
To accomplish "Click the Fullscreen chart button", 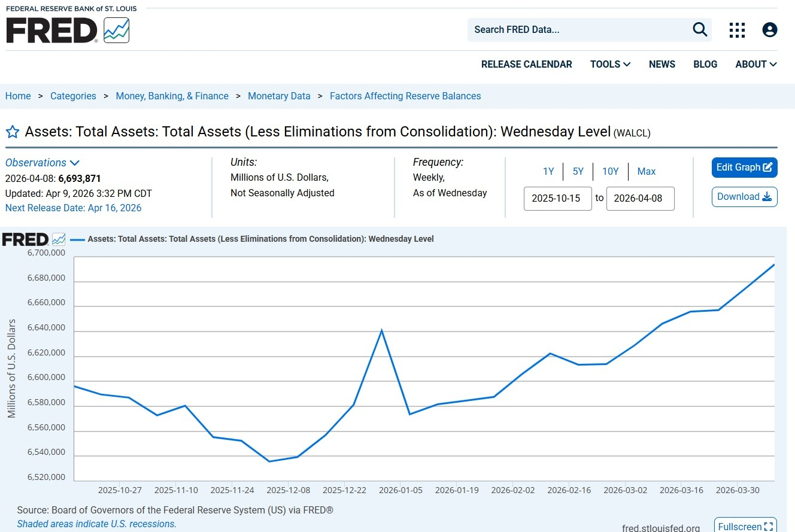I will coord(745,526).
